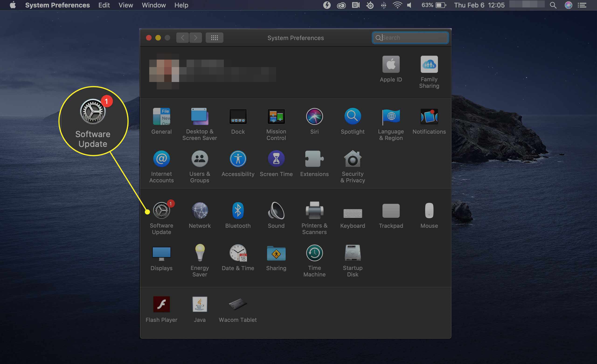
Task: Open Date & Time preferences
Action: click(x=238, y=253)
